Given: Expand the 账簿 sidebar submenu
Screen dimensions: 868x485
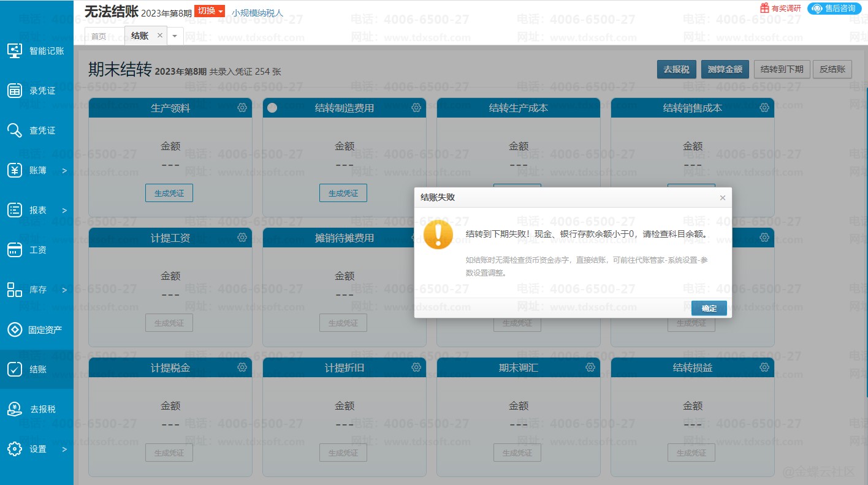Looking at the screenshot, I should coord(64,170).
